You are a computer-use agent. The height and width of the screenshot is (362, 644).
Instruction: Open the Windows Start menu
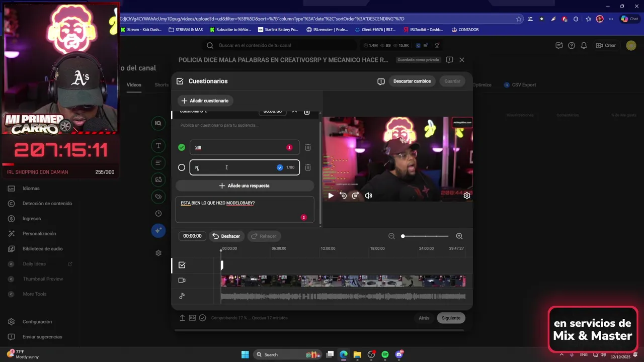tap(245, 354)
